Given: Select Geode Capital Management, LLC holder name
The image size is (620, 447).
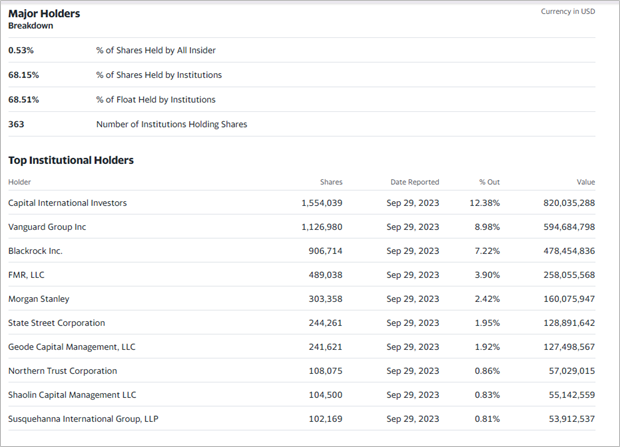Looking at the screenshot, I should (72, 347).
